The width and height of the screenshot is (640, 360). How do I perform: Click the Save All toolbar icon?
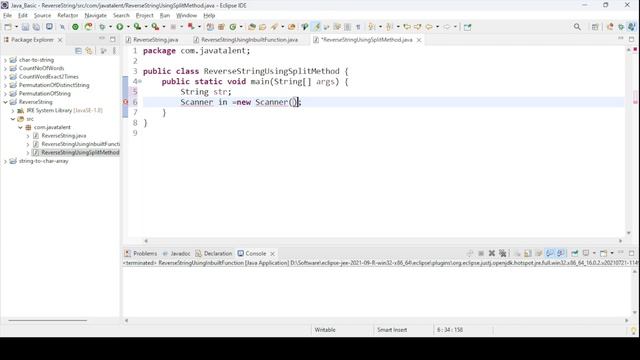coord(36,27)
